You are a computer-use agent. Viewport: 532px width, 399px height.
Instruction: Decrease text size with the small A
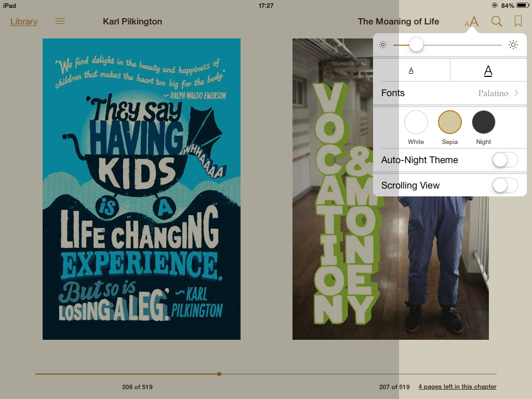[411, 71]
